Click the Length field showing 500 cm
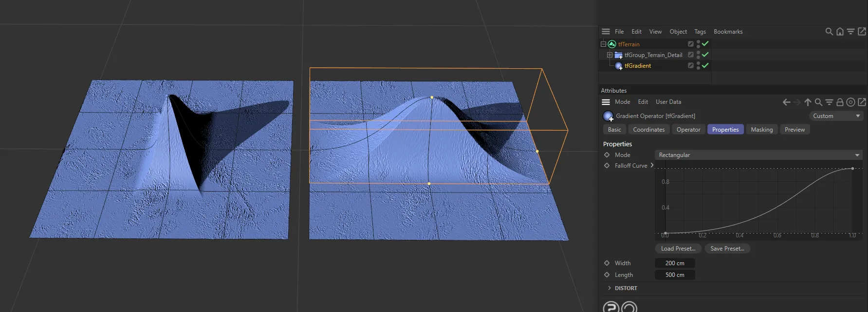 pyautogui.click(x=675, y=275)
